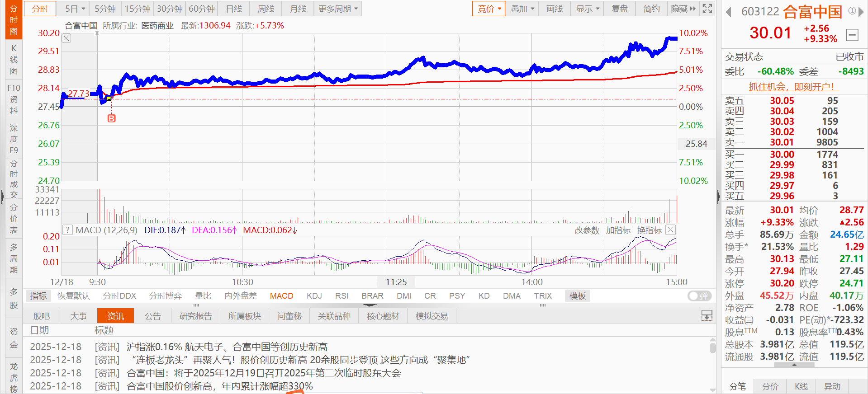Select the 分时DDX indicator
The image size is (868, 394).
(x=119, y=296)
